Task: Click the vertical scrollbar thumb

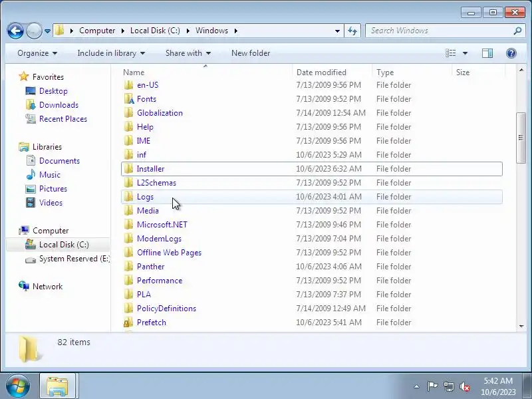Action: pyautogui.click(x=521, y=138)
